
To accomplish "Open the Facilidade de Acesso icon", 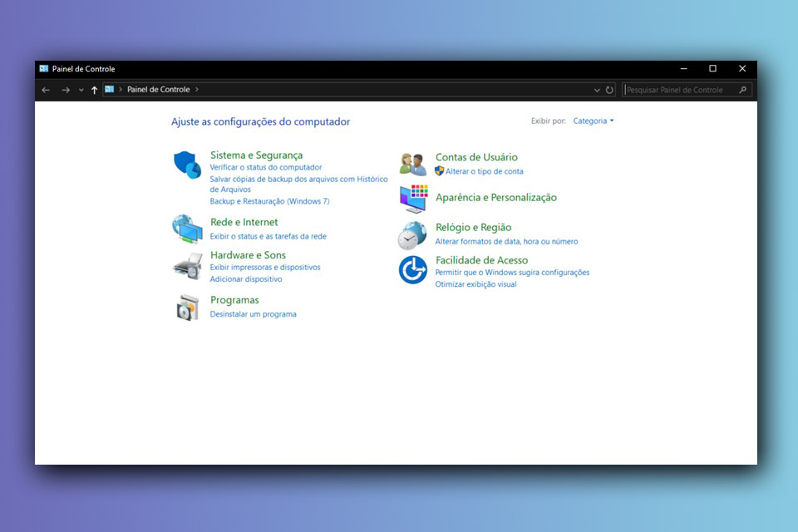I will click(x=413, y=270).
